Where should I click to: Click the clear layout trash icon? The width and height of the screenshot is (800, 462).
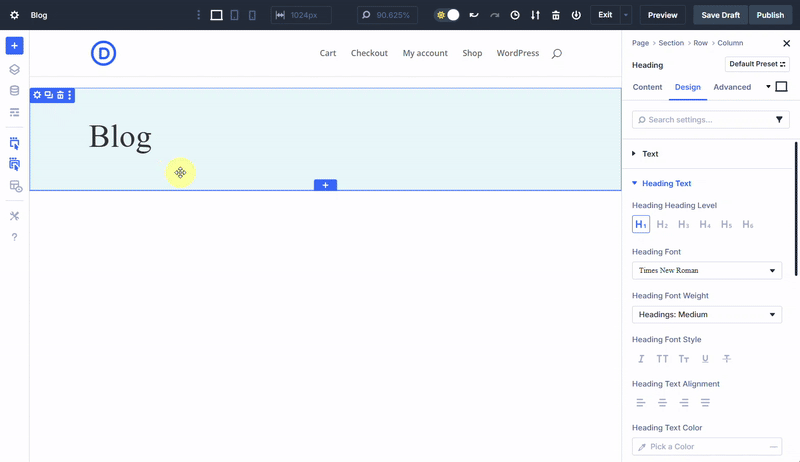[x=556, y=15]
